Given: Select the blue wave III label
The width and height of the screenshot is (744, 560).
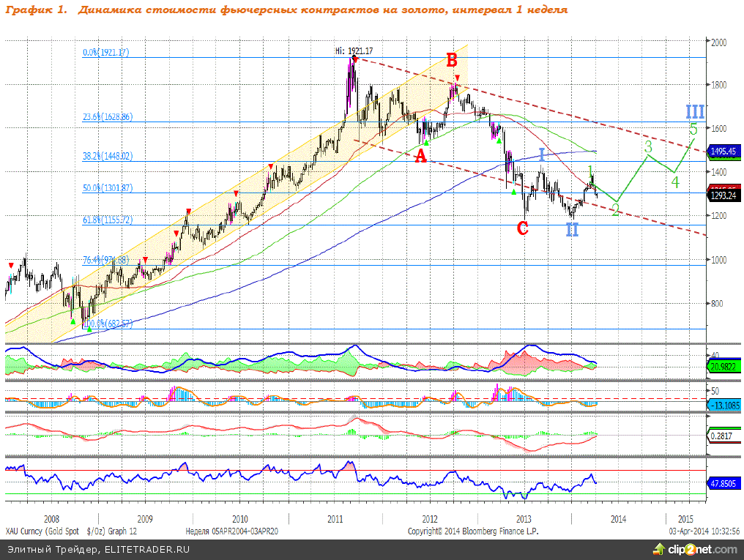Looking at the screenshot, I should pyautogui.click(x=695, y=112).
